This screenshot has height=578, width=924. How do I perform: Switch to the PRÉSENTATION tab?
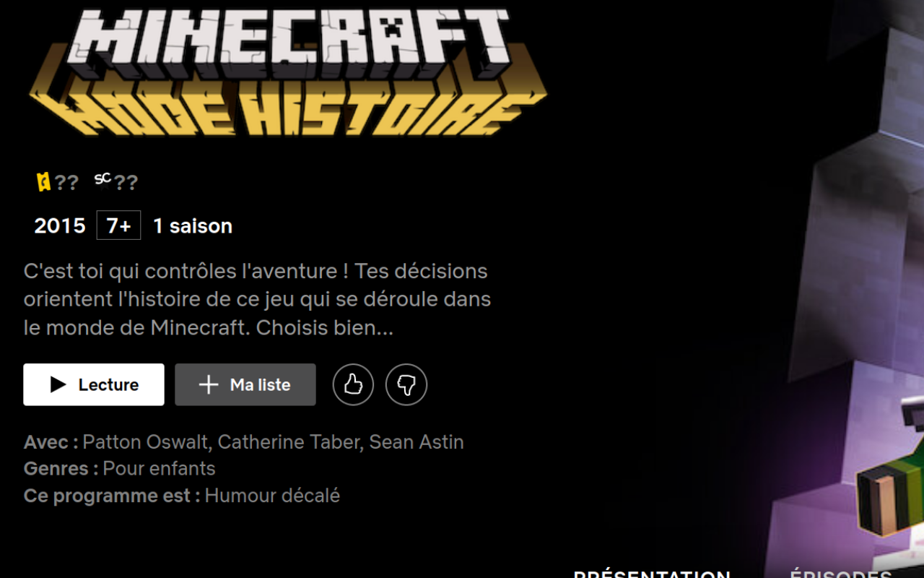coord(652,574)
